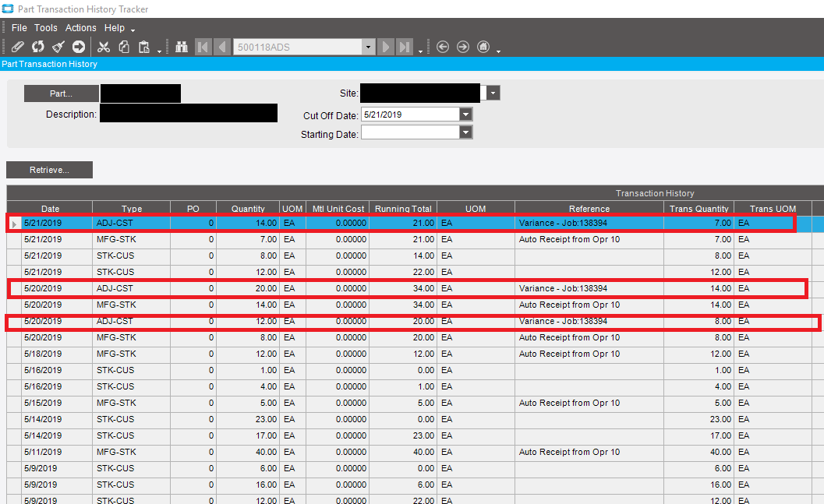
Task: Click the Cut scissors icon
Action: [104, 47]
